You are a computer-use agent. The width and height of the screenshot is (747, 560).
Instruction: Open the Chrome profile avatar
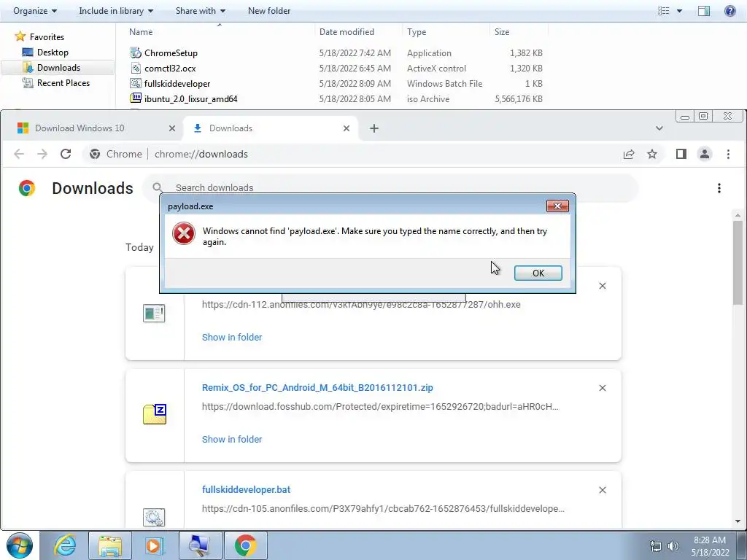tap(705, 154)
